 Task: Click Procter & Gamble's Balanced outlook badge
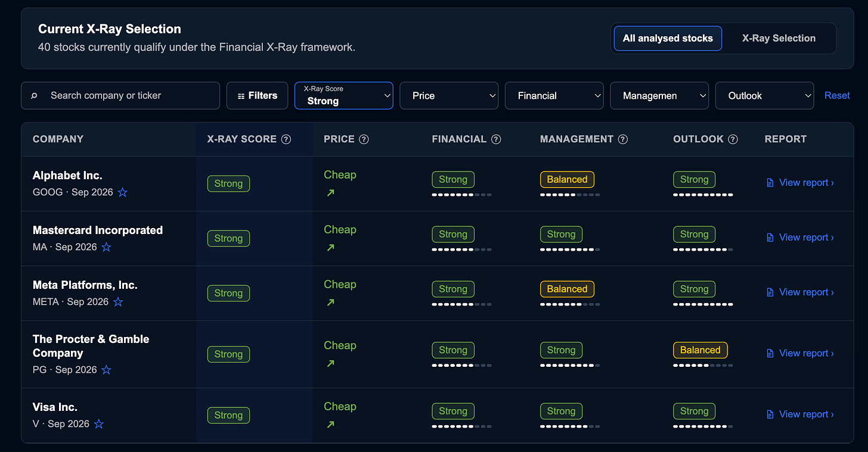point(700,350)
